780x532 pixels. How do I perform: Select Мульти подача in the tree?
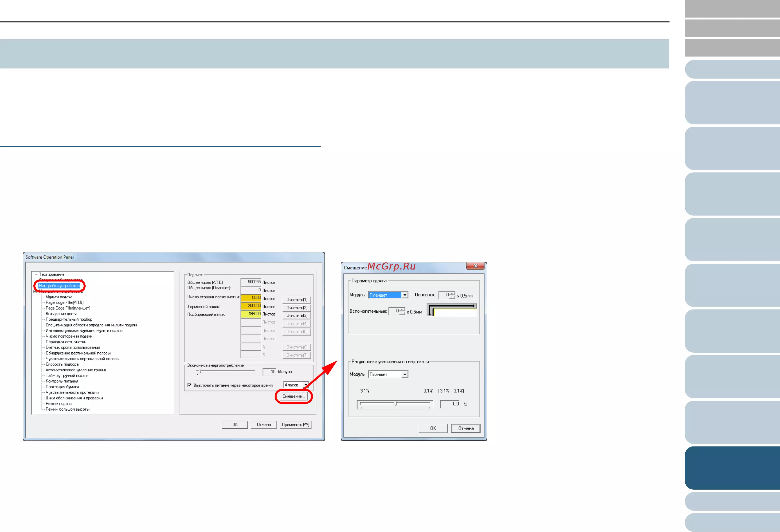[x=59, y=297]
